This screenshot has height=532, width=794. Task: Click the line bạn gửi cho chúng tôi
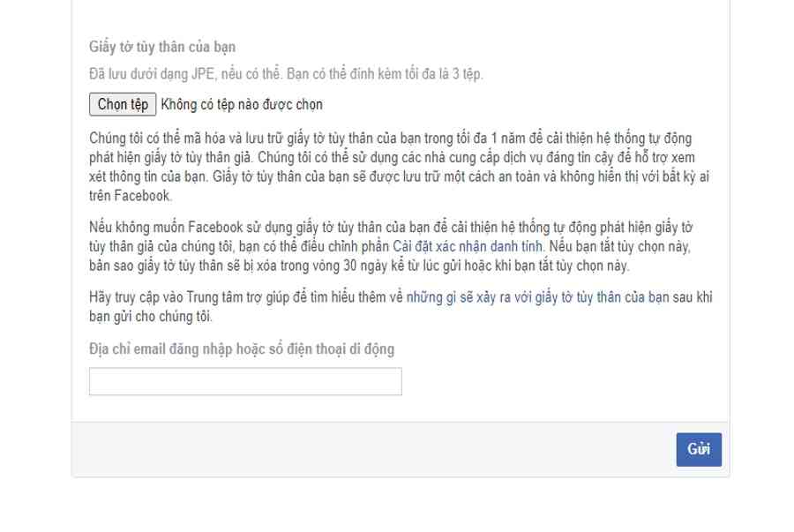150,317
